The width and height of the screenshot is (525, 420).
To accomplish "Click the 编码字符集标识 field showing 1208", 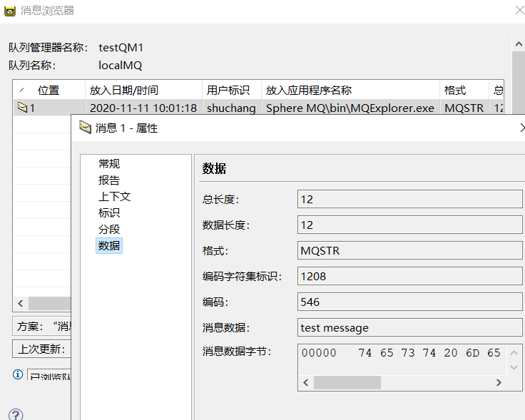I will coord(410,276).
